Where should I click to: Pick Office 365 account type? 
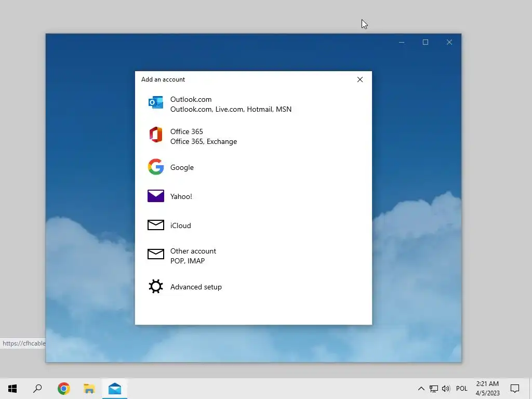pos(254,137)
